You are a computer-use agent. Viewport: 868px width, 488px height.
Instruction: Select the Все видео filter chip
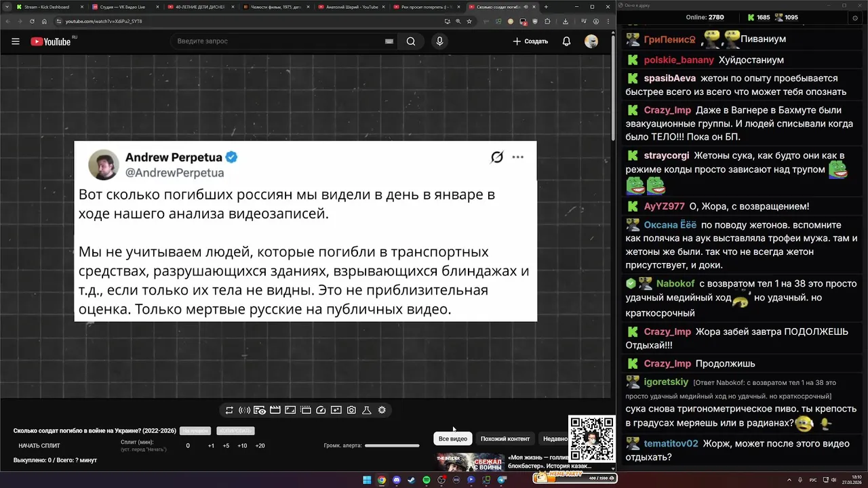pos(452,439)
